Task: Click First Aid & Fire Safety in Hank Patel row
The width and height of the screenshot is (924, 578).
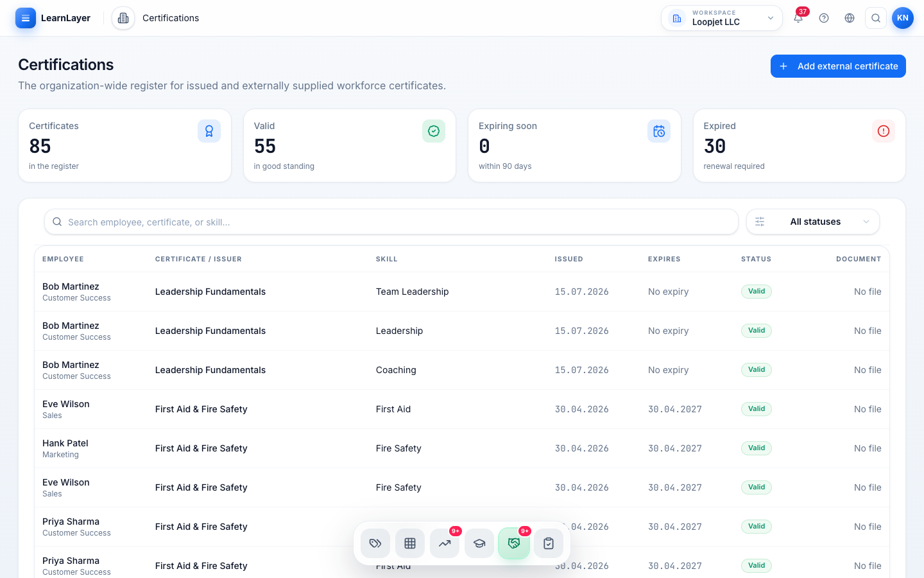Action: (201, 448)
